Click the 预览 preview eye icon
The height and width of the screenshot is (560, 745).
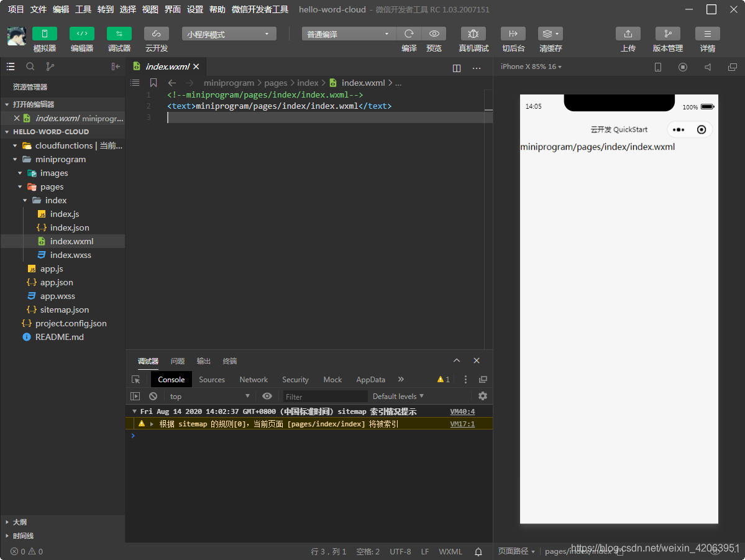tap(434, 34)
